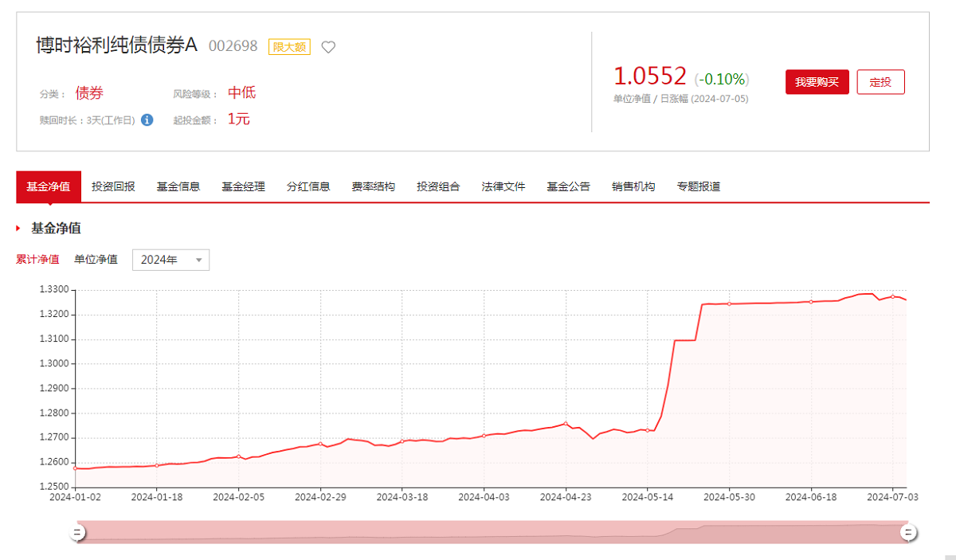Click the 我要购买 buy button
The image size is (956, 560).
tap(817, 82)
